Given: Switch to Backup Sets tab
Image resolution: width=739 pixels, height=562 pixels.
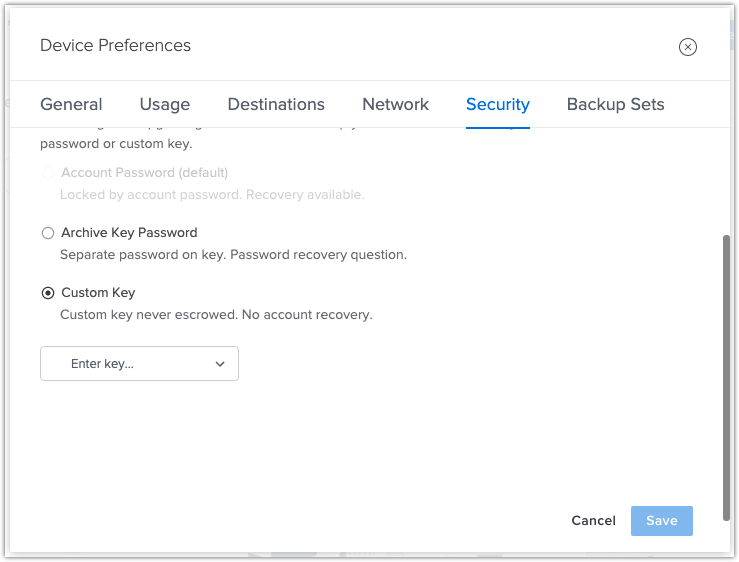Looking at the screenshot, I should click(615, 104).
